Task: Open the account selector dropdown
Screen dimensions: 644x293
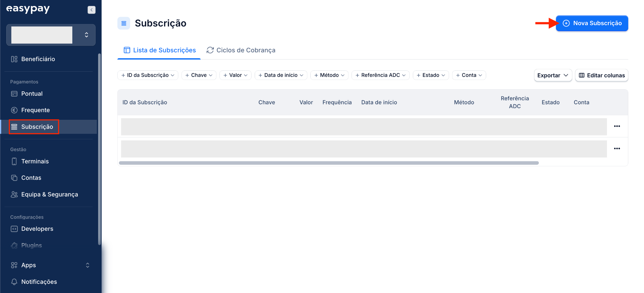Action: pyautogui.click(x=51, y=35)
